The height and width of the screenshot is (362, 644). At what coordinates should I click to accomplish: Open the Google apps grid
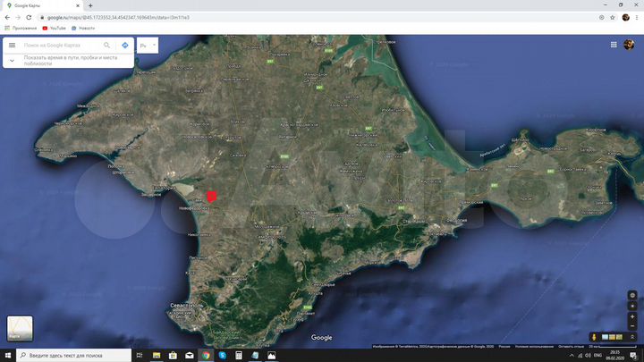click(614, 45)
